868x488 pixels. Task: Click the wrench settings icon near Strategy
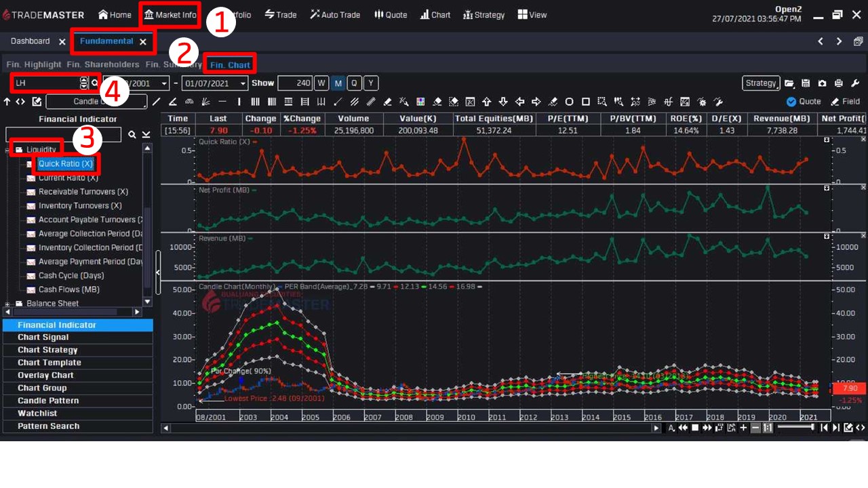tap(854, 83)
